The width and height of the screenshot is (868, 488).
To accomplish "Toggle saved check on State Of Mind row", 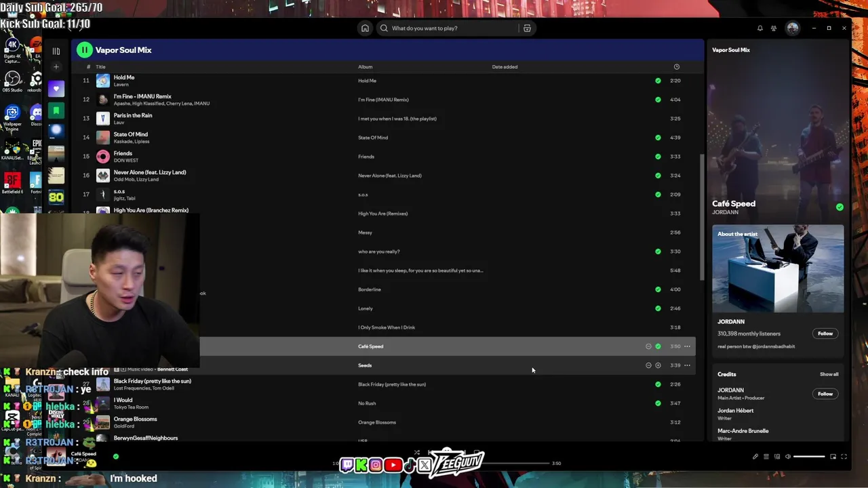I will point(658,138).
